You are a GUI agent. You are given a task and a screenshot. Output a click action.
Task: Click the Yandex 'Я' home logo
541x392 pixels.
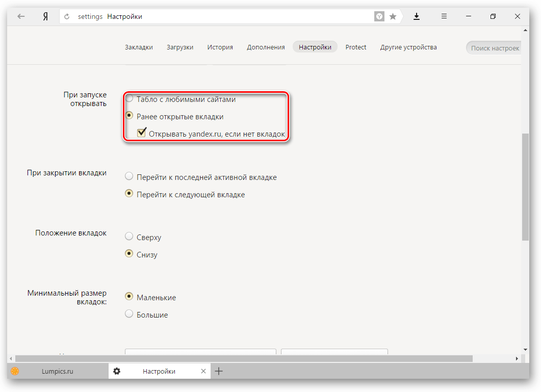45,16
